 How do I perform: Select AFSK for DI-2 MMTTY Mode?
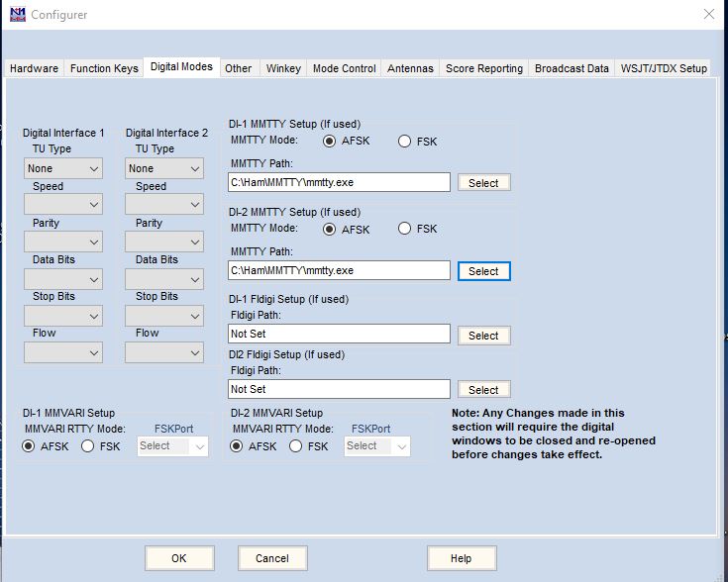tap(330, 230)
